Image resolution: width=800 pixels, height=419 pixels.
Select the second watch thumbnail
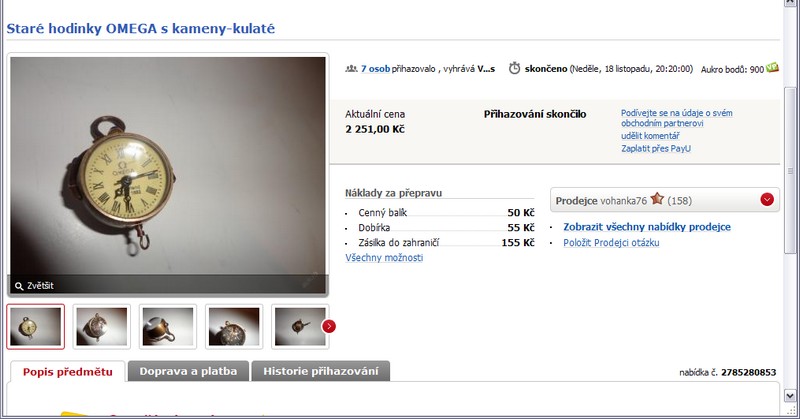click(102, 327)
